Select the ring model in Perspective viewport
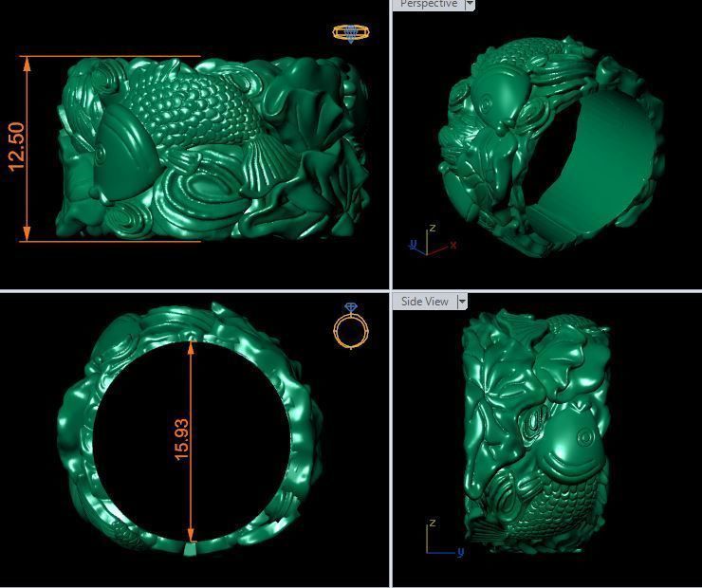Image resolution: width=702 pixels, height=588 pixels. [x=551, y=147]
